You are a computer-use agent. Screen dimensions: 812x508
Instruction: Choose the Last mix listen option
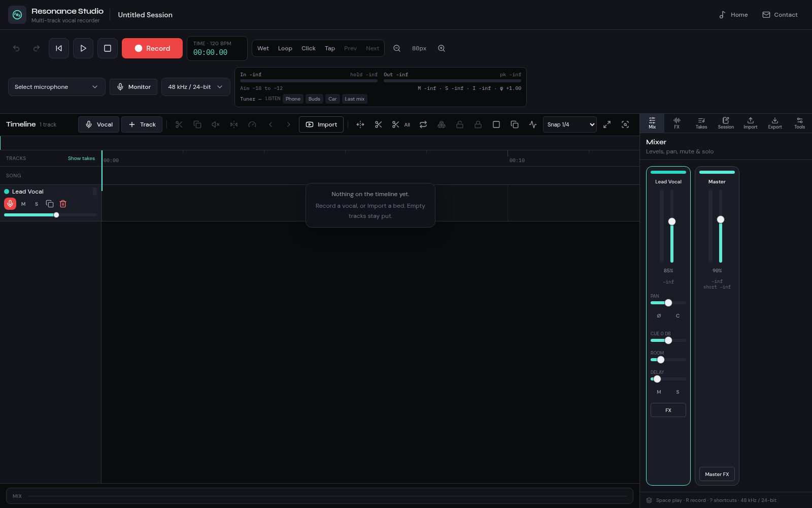[355, 99]
